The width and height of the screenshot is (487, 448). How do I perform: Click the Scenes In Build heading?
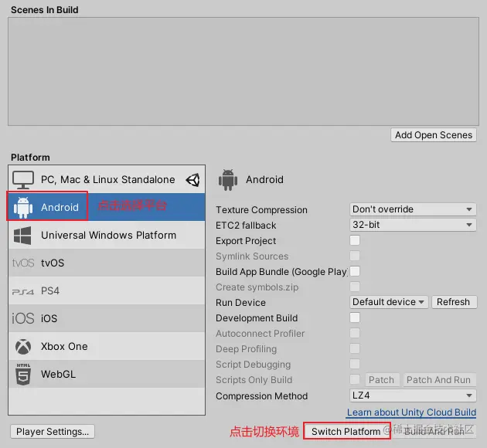click(44, 10)
